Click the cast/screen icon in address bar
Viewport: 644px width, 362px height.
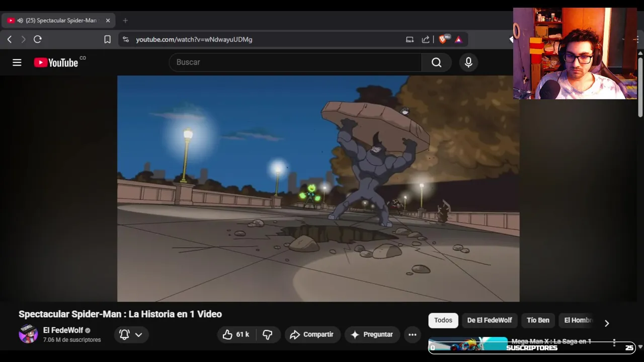(410, 39)
